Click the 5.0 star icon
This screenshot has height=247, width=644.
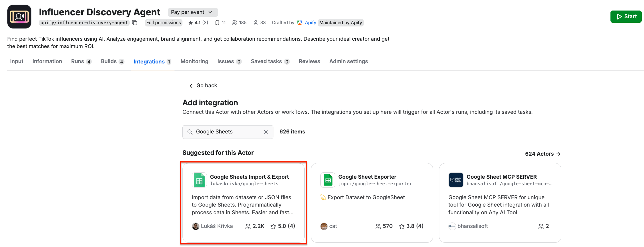point(273,226)
